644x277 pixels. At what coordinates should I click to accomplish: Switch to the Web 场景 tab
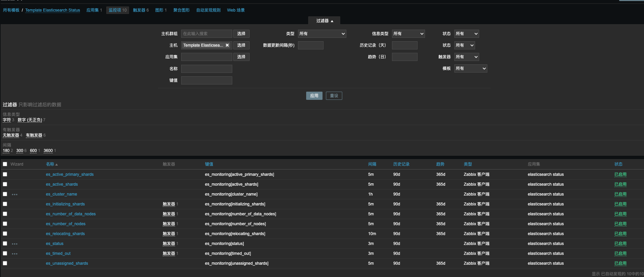point(236,10)
